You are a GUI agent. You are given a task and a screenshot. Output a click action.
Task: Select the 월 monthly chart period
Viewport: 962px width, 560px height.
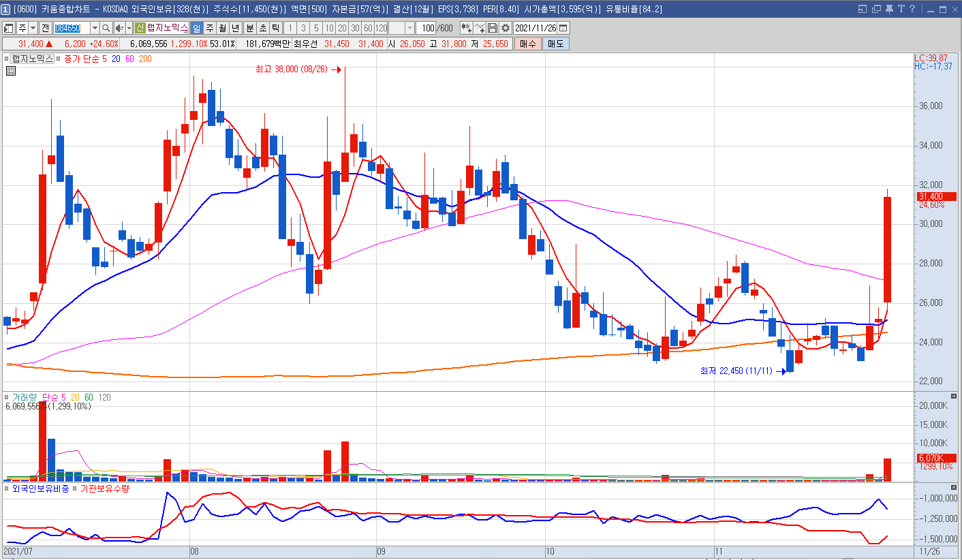coord(222,28)
